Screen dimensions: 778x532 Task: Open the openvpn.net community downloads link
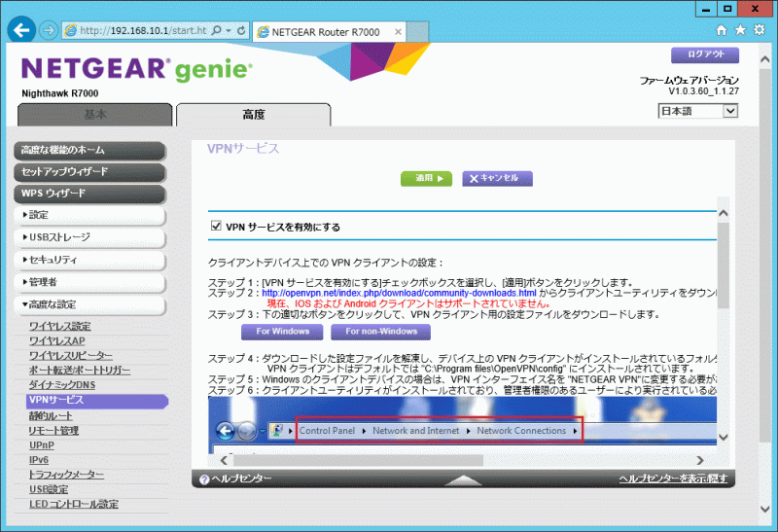tap(399, 293)
